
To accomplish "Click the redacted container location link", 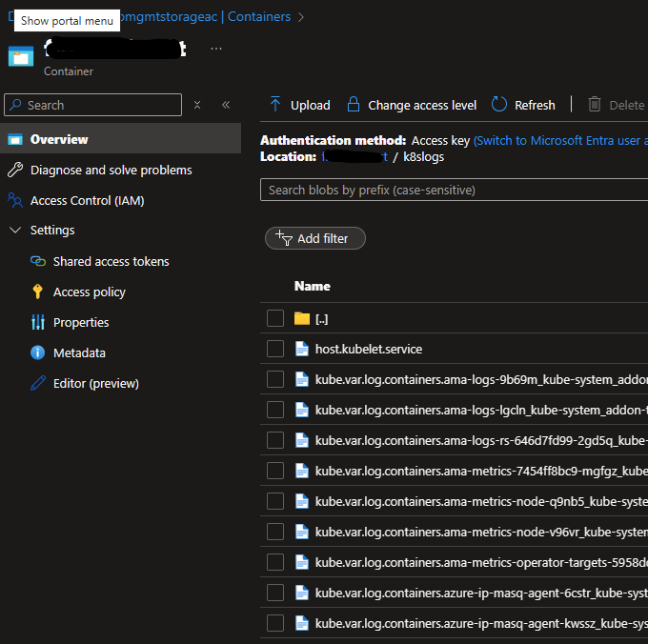I will (354, 156).
